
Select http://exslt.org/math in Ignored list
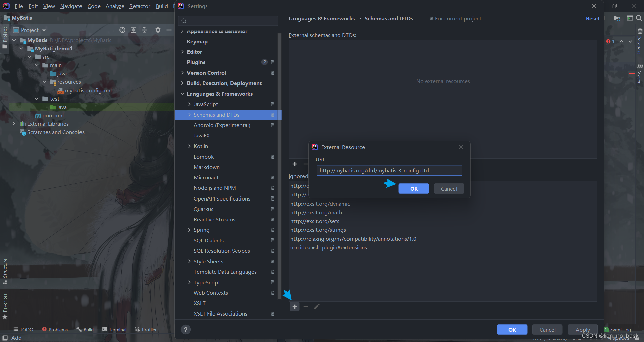point(316,212)
